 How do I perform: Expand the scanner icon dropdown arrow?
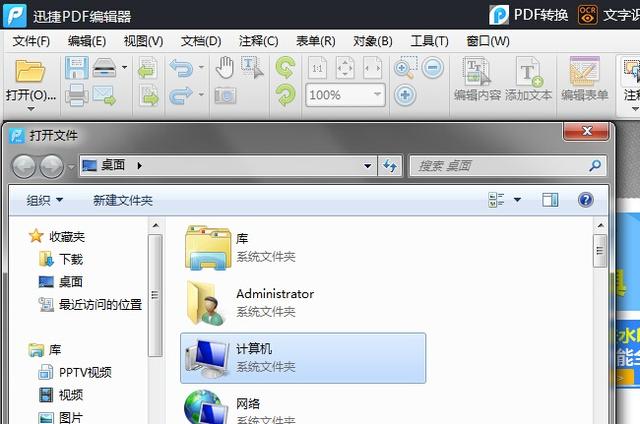[124, 67]
